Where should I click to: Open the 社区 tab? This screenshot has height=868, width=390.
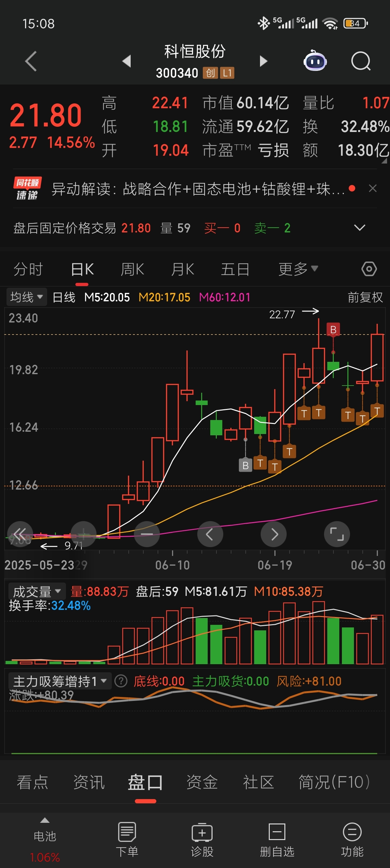pos(258,782)
